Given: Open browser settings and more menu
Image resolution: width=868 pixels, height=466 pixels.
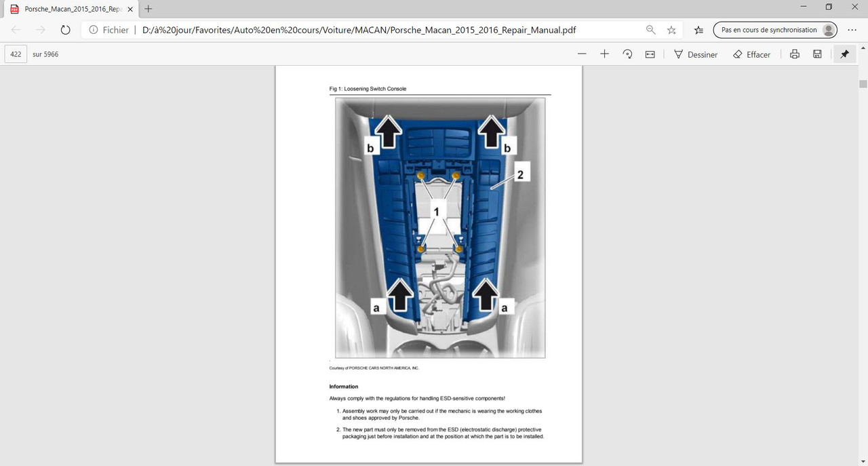Looking at the screenshot, I should pyautogui.click(x=852, y=30).
